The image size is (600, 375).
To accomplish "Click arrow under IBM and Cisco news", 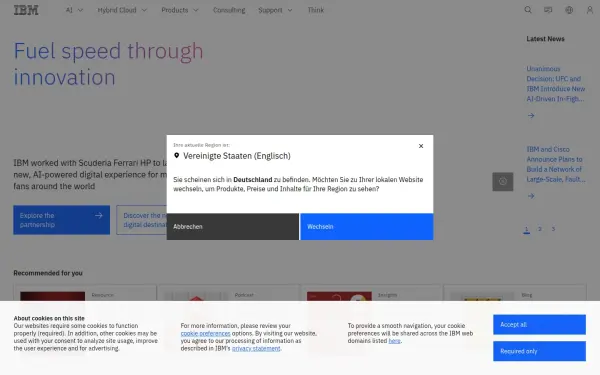I will point(531,196).
